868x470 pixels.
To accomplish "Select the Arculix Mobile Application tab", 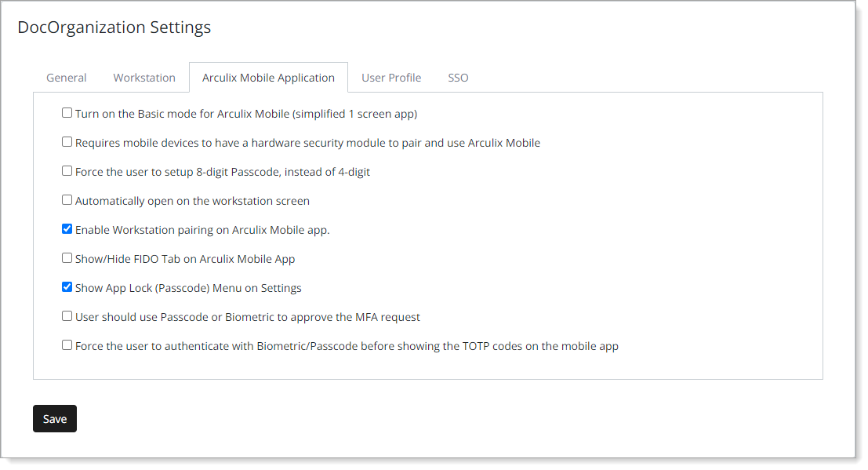I will click(x=268, y=78).
